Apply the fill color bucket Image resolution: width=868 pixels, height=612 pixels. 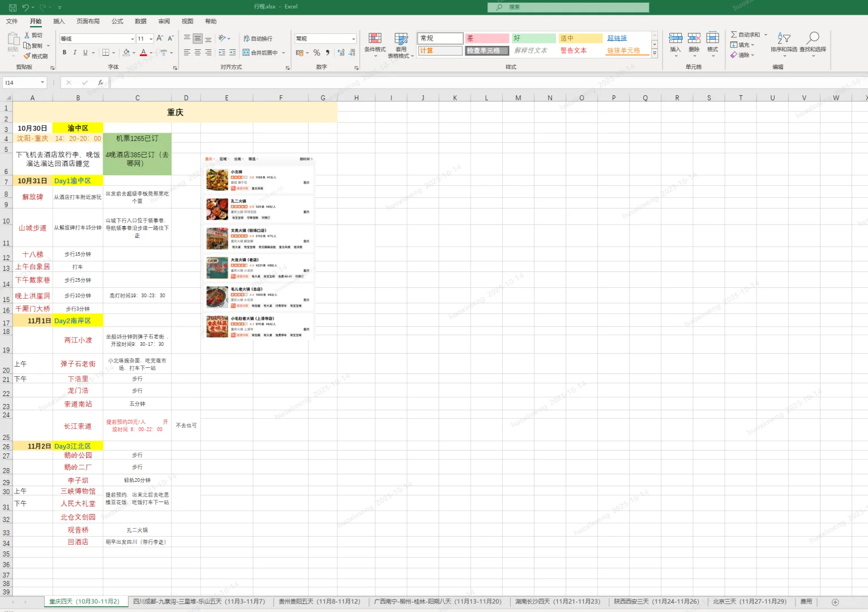point(126,53)
